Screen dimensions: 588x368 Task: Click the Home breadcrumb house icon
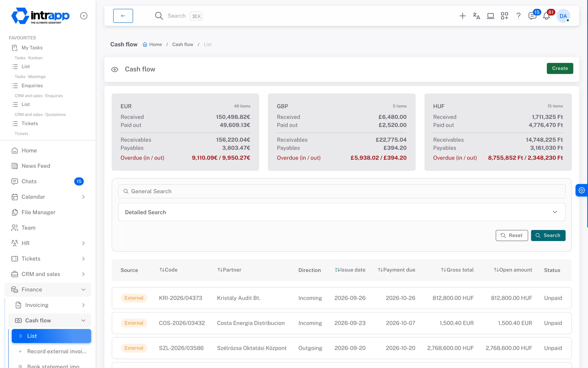[145, 44]
